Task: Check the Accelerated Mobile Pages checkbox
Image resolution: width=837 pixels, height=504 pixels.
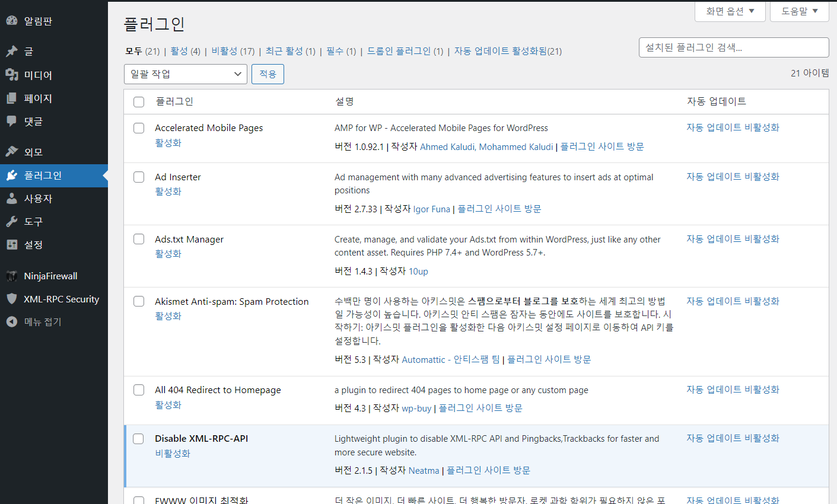Action: [139, 128]
